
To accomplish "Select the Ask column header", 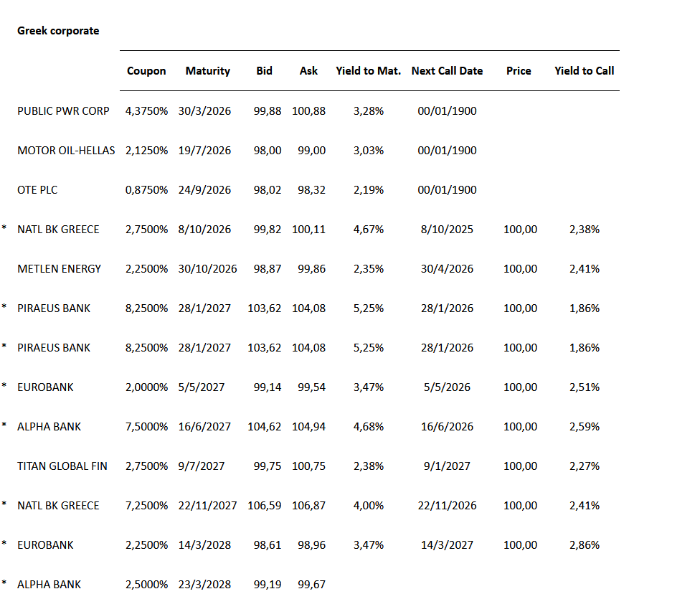I will pyautogui.click(x=309, y=71).
